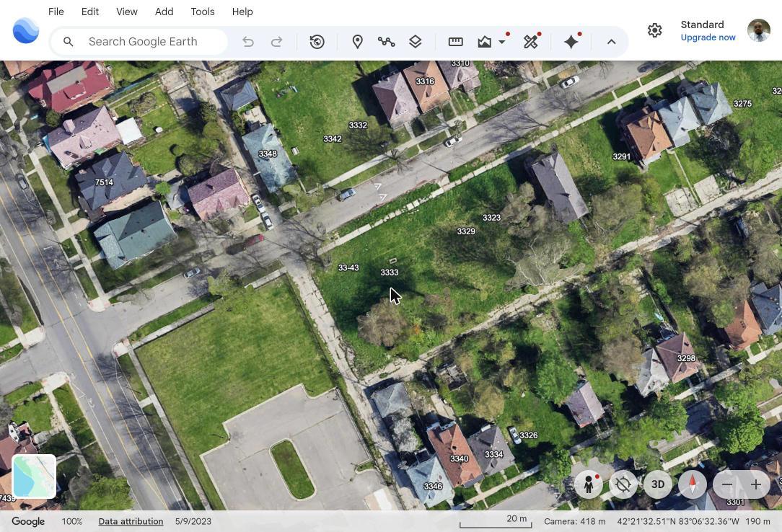Click the 20 m scale bar

496,520
